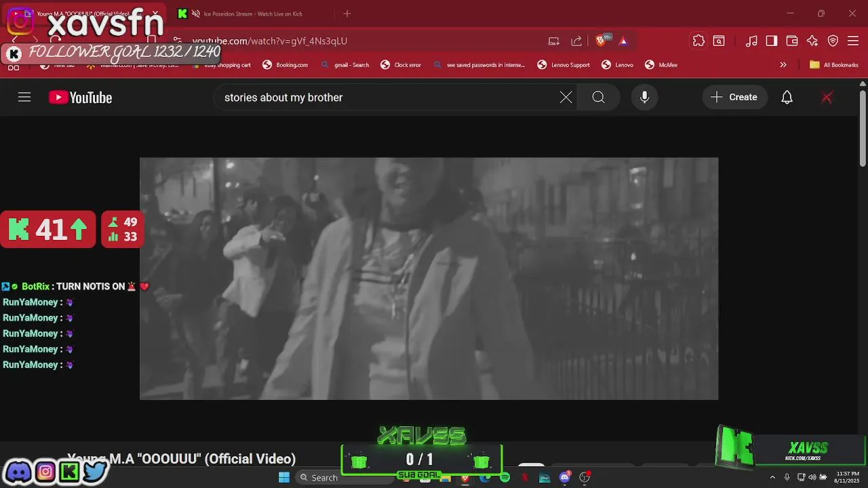Open the 'Clock error' bookmark

click(x=401, y=65)
